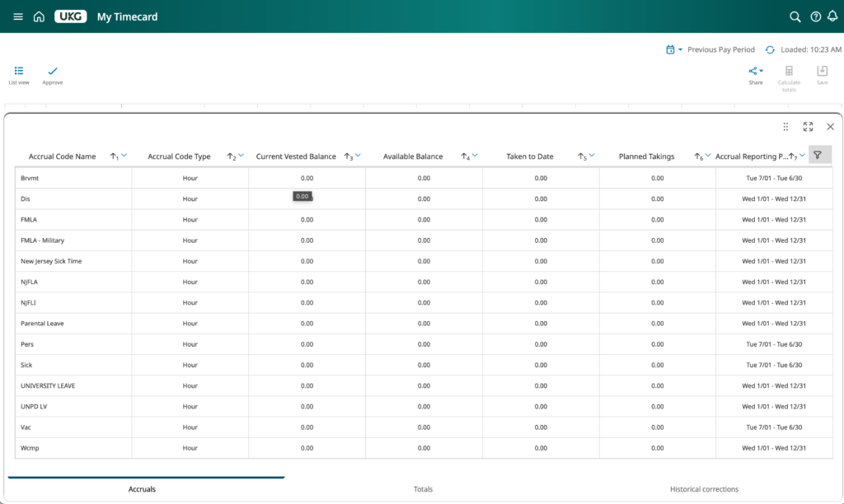This screenshot has height=504, width=844.
Task: Switch to the Historical corrections tab
Action: (x=703, y=488)
